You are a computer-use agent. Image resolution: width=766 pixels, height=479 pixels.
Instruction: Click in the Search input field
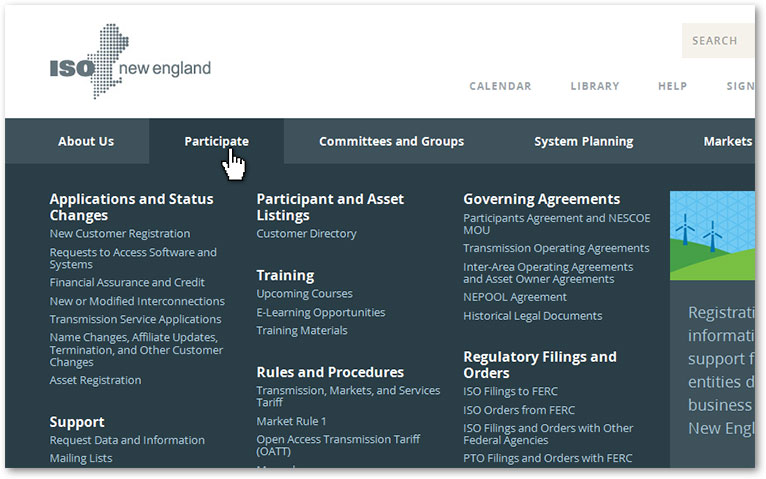pos(720,41)
